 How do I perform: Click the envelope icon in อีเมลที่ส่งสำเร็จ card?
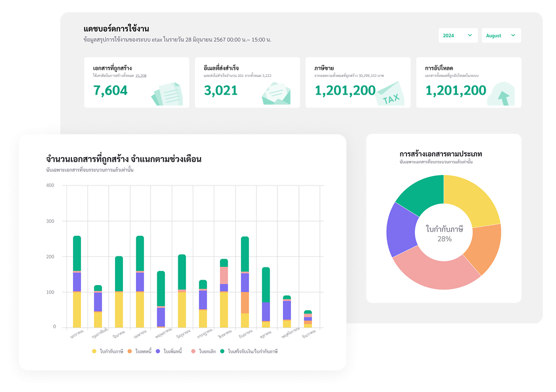tap(276, 93)
